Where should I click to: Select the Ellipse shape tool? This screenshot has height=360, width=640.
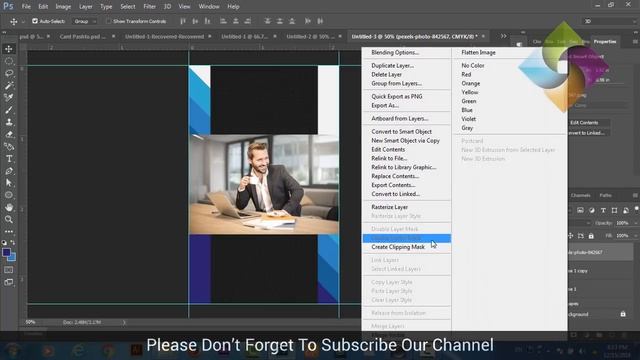tap(9, 195)
